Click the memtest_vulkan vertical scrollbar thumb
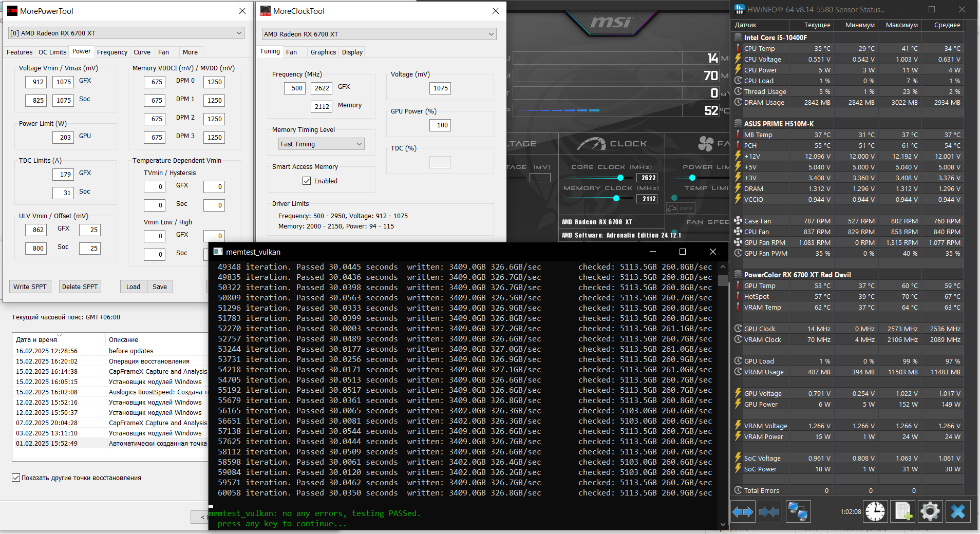Image resolution: width=980 pixels, height=534 pixels. tap(723, 280)
